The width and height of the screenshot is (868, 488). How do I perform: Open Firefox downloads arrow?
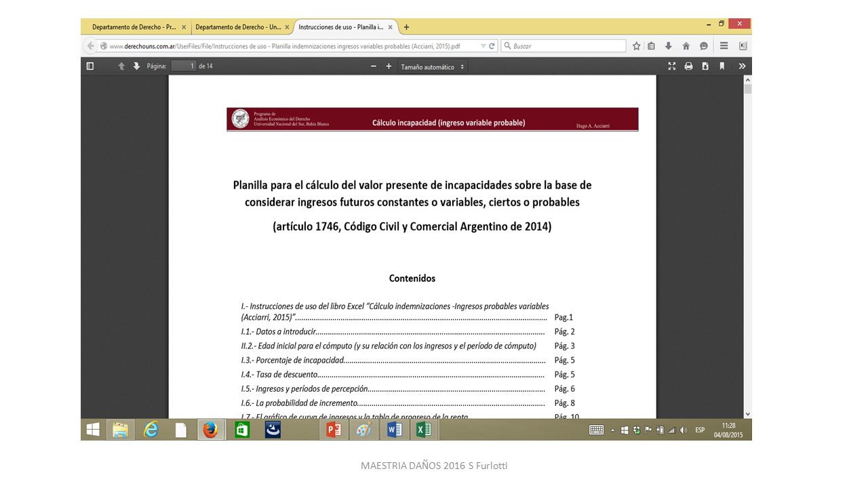pos(669,46)
